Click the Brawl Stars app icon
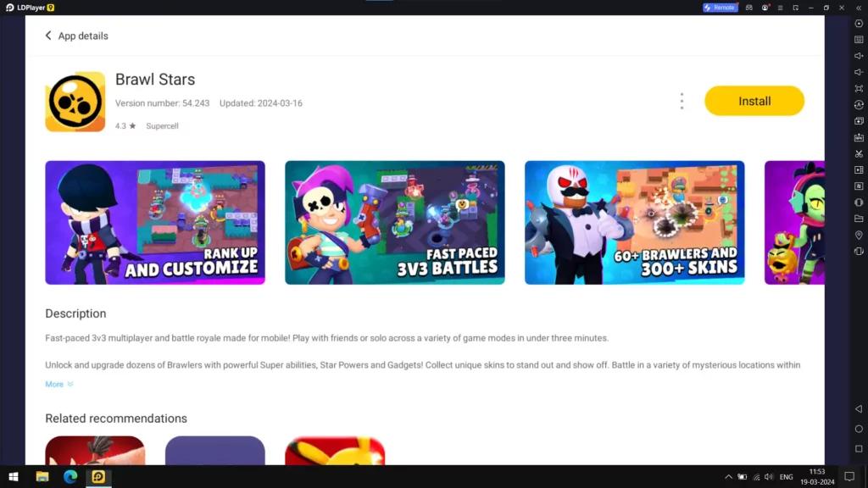Screen dimensions: 868x488 click(x=75, y=102)
